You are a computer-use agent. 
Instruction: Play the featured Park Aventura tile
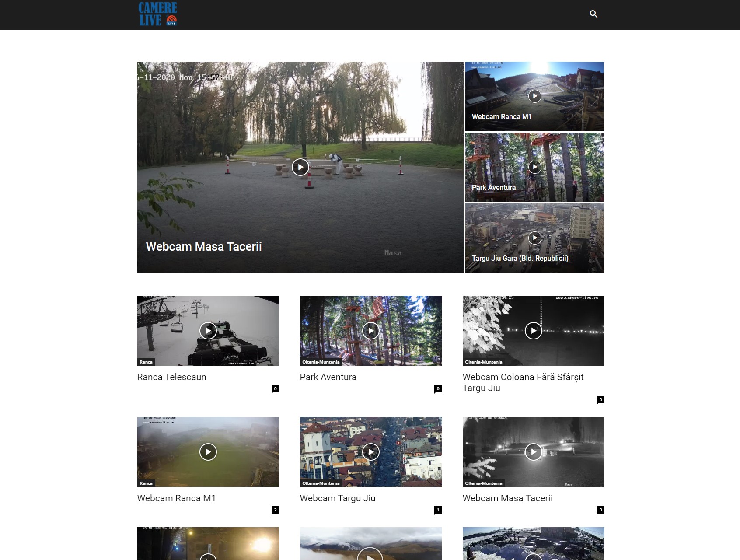[x=534, y=167]
